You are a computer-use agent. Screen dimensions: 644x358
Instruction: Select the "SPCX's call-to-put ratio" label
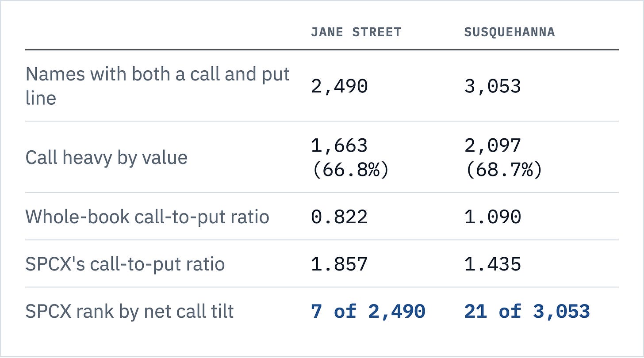click(x=125, y=264)
